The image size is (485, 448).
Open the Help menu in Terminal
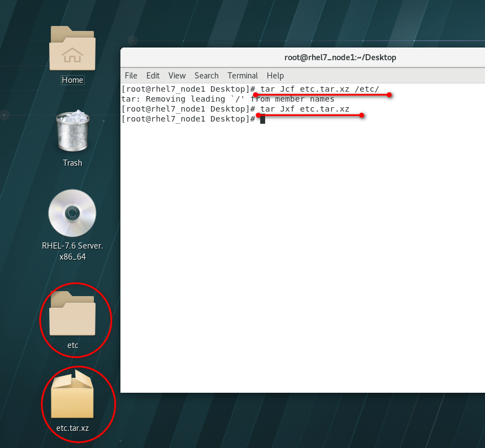[x=275, y=76]
